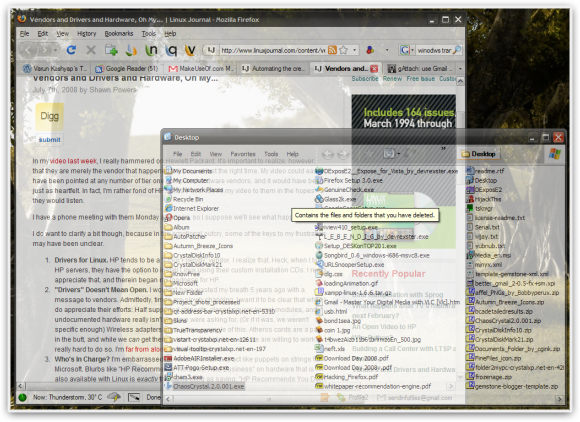580x422 pixels.
Task: Click in the Firefox URL address field
Action: (x=273, y=50)
